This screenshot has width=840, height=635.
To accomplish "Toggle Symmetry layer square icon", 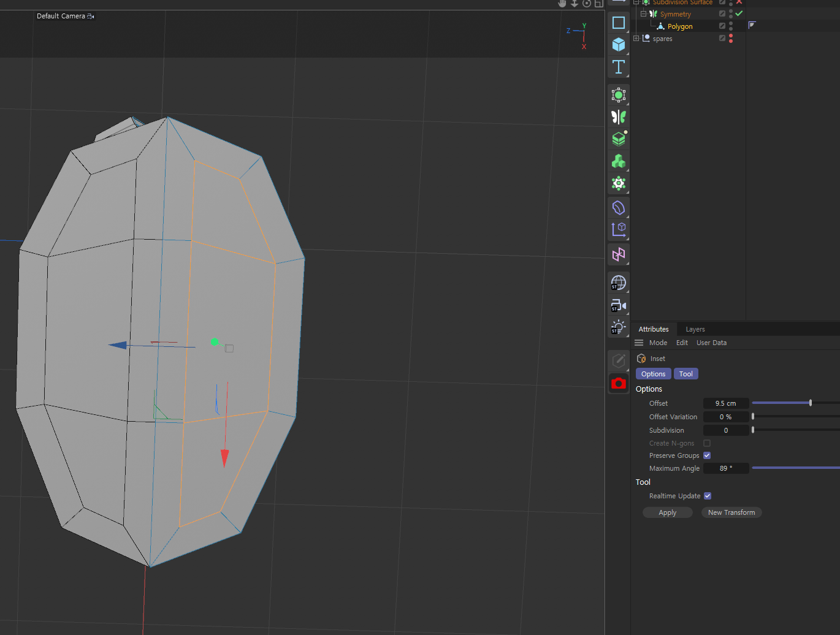I will [722, 13].
